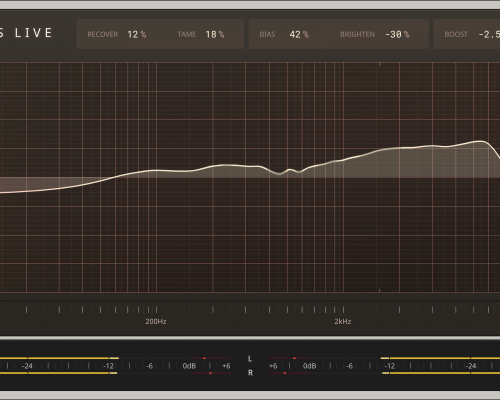Click the RECOVER parameter label
This screenshot has width=500, height=400.
(x=103, y=34)
